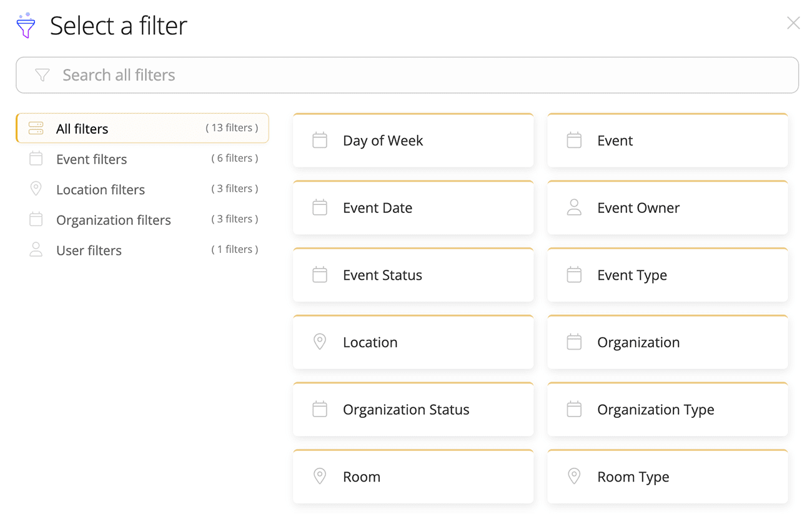Select the Organization Status filter
This screenshot has width=812, height=514.
click(x=413, y=409)
